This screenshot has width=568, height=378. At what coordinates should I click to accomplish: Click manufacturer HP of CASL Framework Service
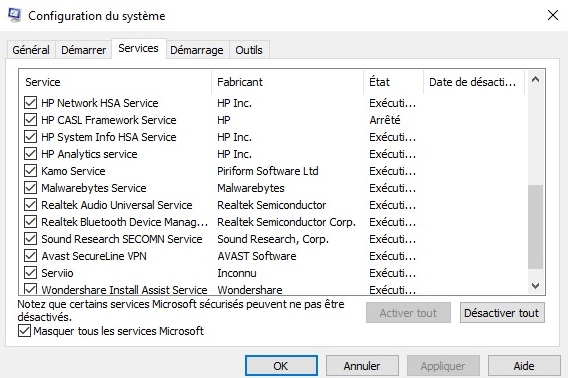[x=224, y=120]
